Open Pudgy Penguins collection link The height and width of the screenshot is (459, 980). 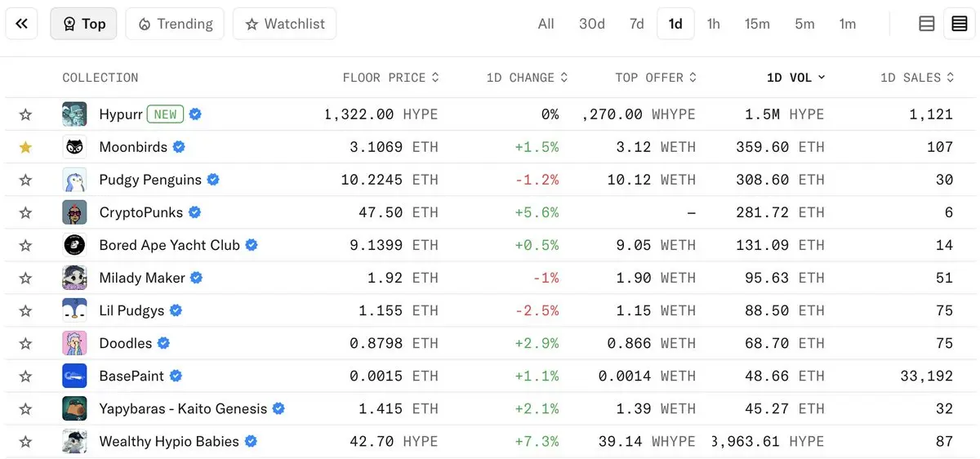tap(150, 180)
